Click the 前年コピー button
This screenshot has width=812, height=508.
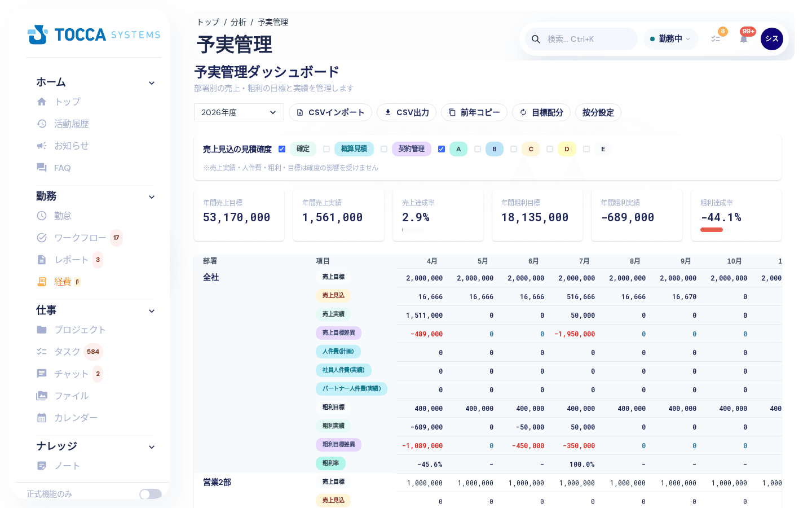[474, 112]
